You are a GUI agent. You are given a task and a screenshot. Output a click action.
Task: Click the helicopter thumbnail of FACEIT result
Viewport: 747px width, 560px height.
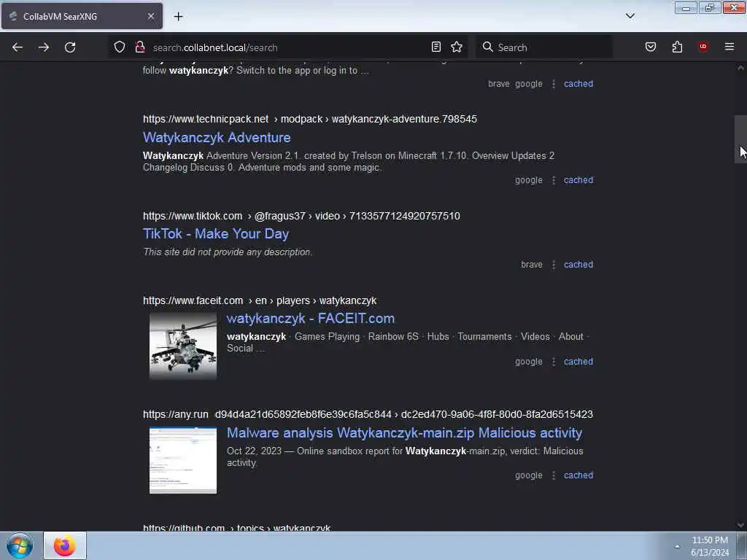tap(183, 346)
